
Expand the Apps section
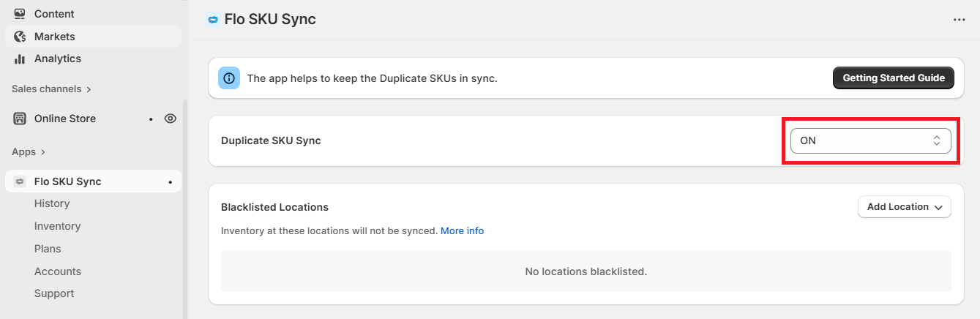pyautogui.click(x=29, y=152)
